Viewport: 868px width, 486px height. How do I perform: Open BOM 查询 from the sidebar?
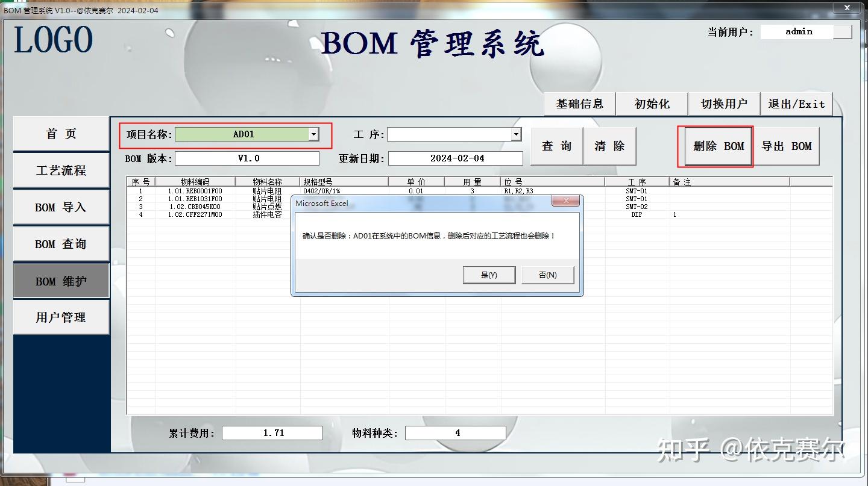(60, 243)
